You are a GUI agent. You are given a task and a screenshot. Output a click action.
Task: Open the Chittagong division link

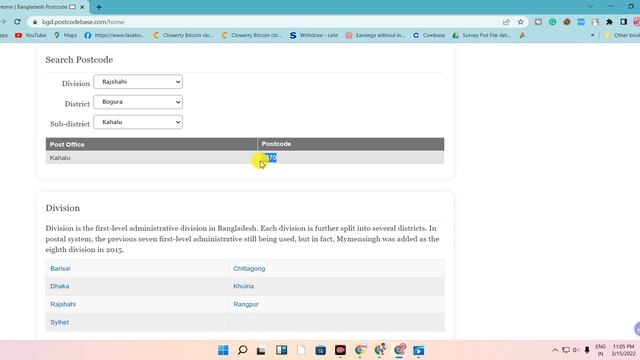click(249, 269)
